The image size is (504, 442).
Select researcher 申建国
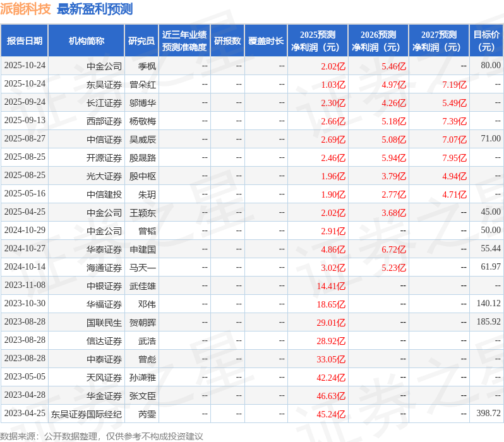(x=143, y=249)
